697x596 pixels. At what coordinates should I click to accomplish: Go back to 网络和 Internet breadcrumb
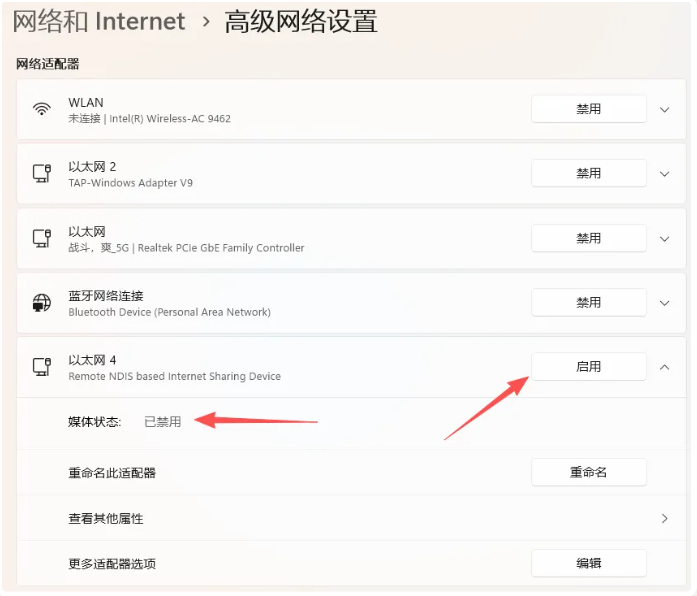coord(99,21)
